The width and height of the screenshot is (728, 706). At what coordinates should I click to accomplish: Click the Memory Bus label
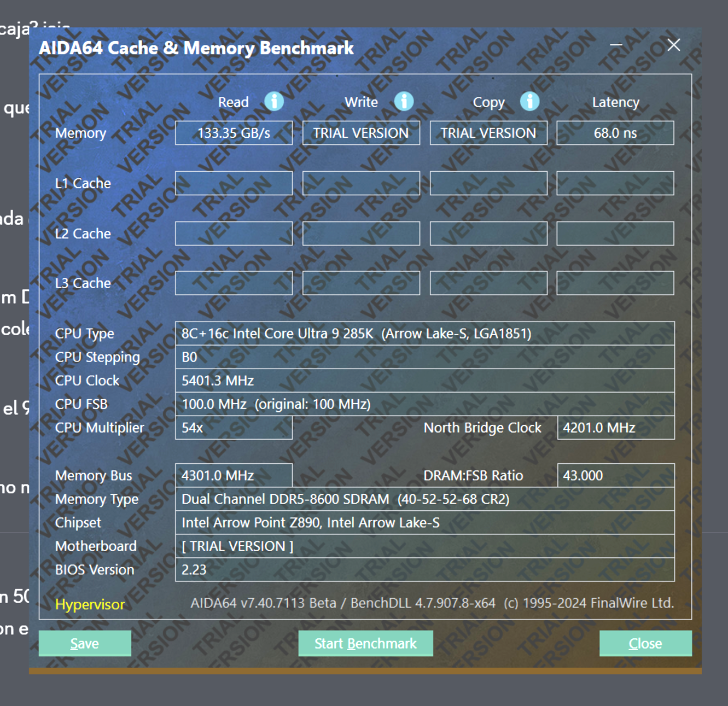click(x=94, y=476)
